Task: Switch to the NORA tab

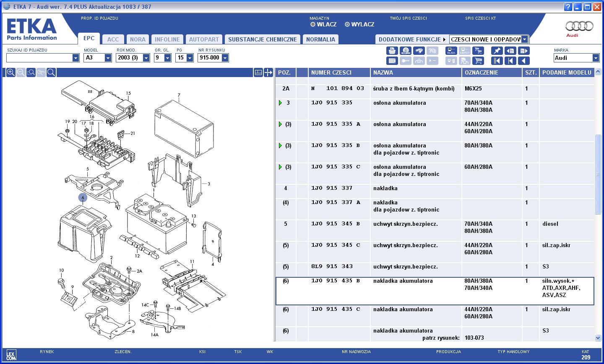Action: click(138, 39)
